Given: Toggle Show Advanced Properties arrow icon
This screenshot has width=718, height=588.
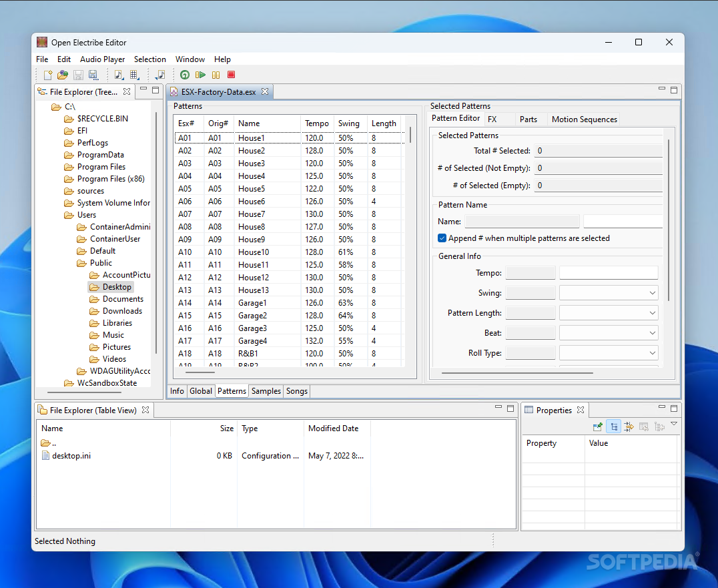Looking at the screenshot, I should click(629, 426).
